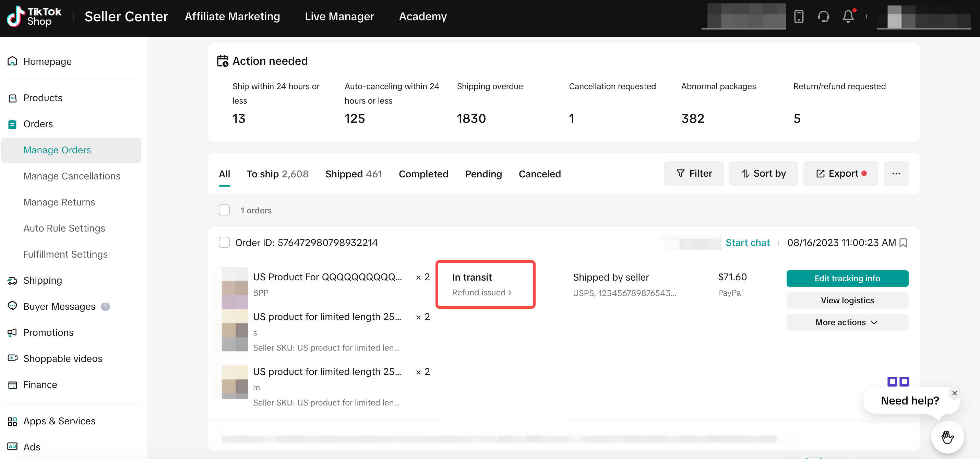This screenshot has height=459, width=980.
Task: Select checkbox for Order ID 576472980798932214
Action: coord(224,243)
